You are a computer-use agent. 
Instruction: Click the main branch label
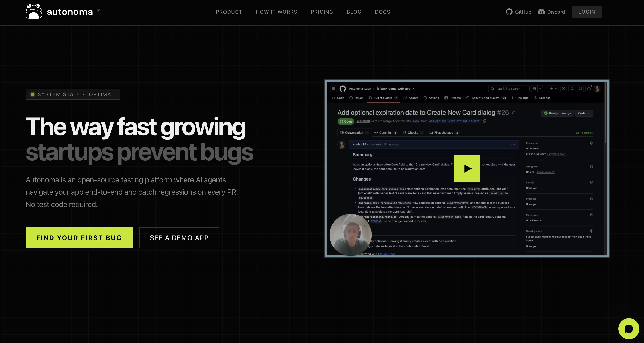click(x=416, y=121)
